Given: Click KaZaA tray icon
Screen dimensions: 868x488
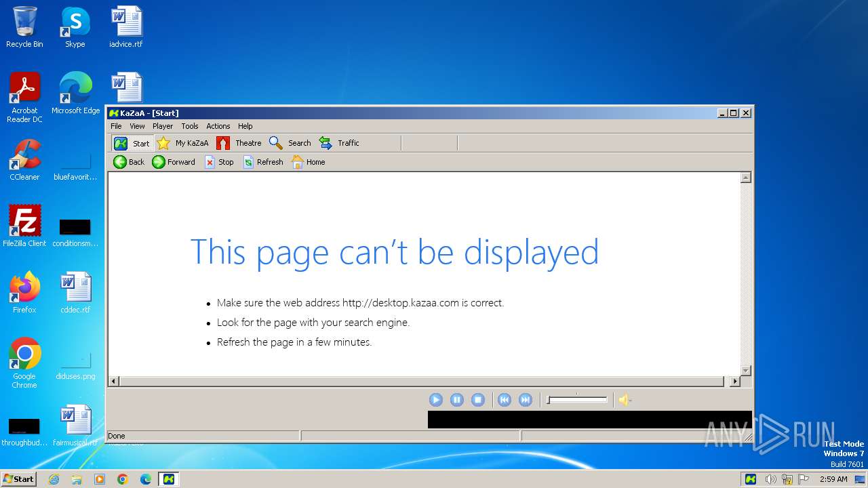Looking at the screenshot, I should 751,479.
